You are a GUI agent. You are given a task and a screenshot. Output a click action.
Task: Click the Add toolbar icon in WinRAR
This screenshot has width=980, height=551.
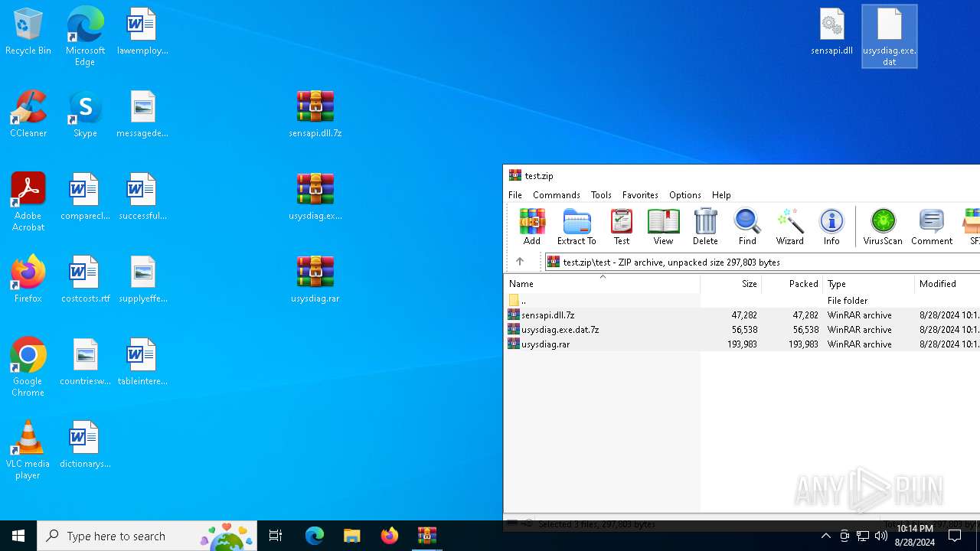point(532,227)
